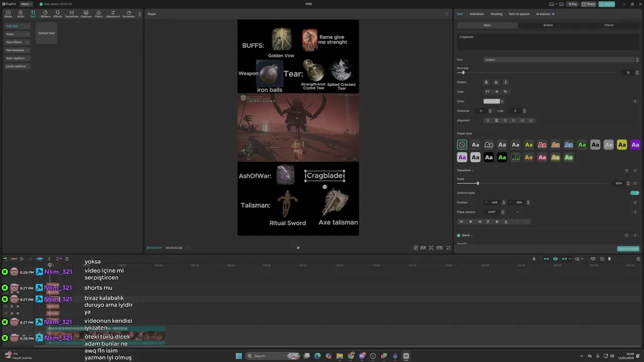Open the Filters panel

click(99, 14)
